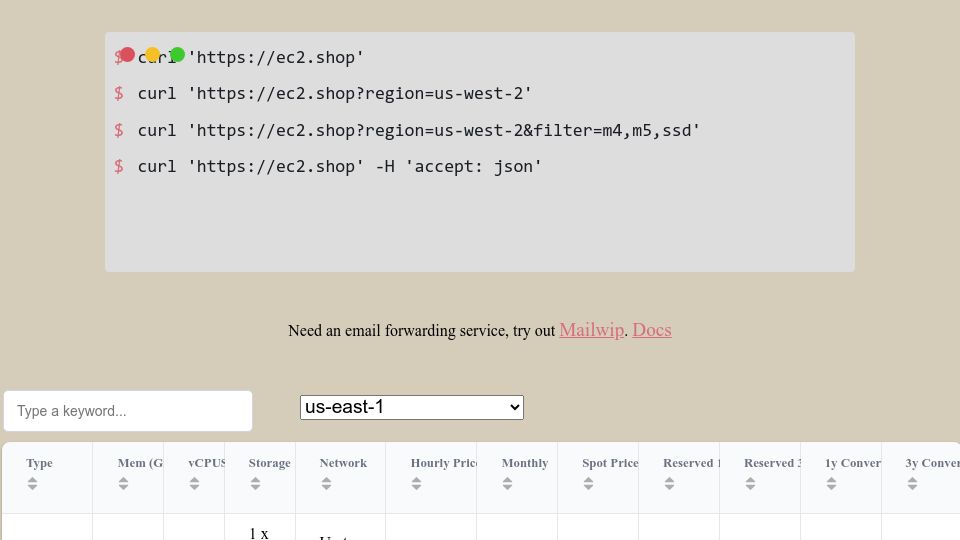The image size is (960, 540).
Task: Sort table by the Monthly column
Action: (507, 484)
